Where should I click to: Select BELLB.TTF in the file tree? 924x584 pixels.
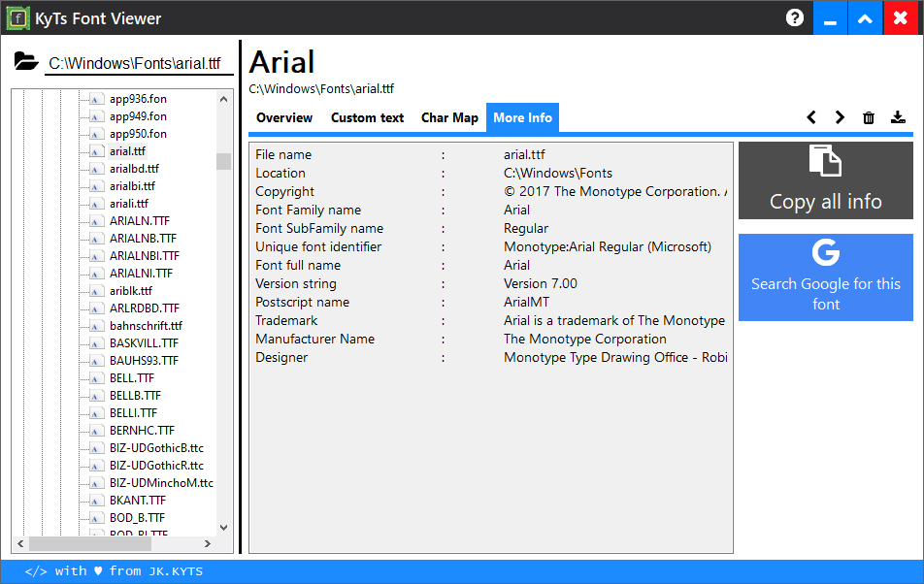[135, 396]
